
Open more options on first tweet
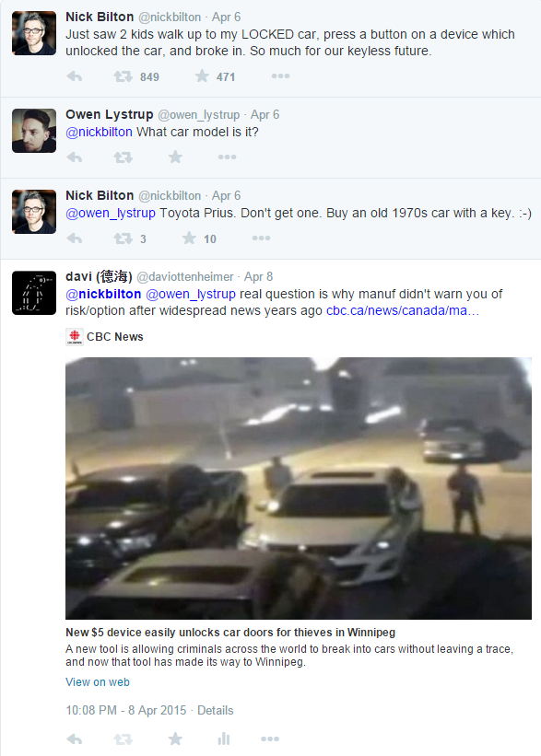[280, 76]
